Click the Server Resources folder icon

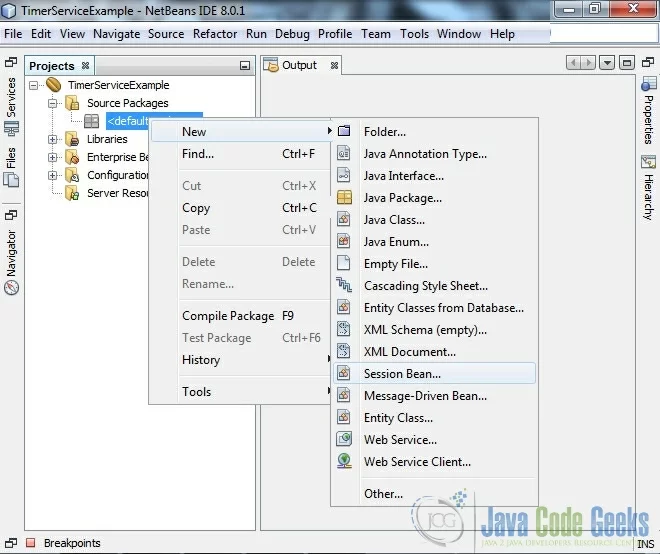point(72,193)
